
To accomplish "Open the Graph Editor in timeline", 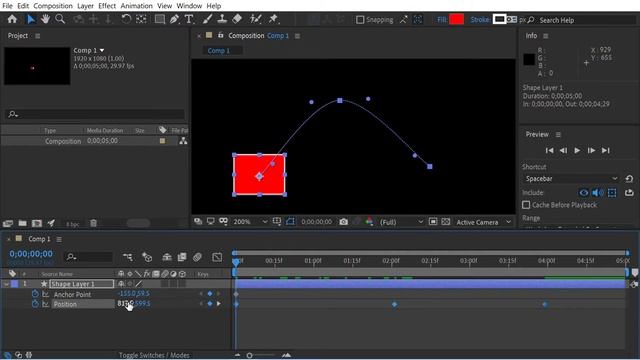I will pos(217,257).
